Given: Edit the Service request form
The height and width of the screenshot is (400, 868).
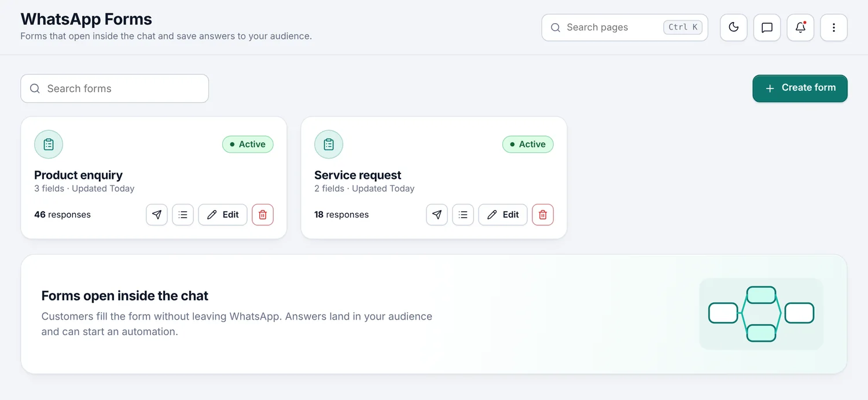Looking at the screenshot, I should 503,215.
